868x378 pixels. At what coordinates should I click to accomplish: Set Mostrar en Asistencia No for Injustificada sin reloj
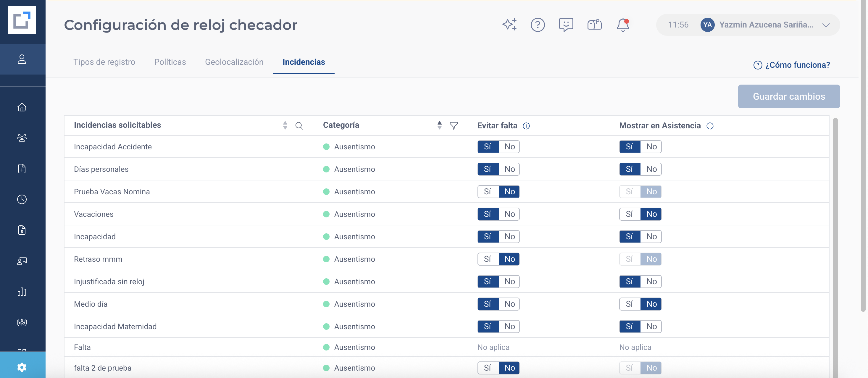click(x=651, y=282)
